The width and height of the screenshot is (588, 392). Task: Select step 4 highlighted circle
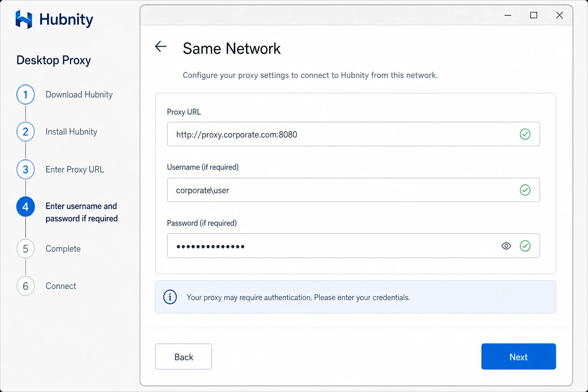(x=26, y=207)
